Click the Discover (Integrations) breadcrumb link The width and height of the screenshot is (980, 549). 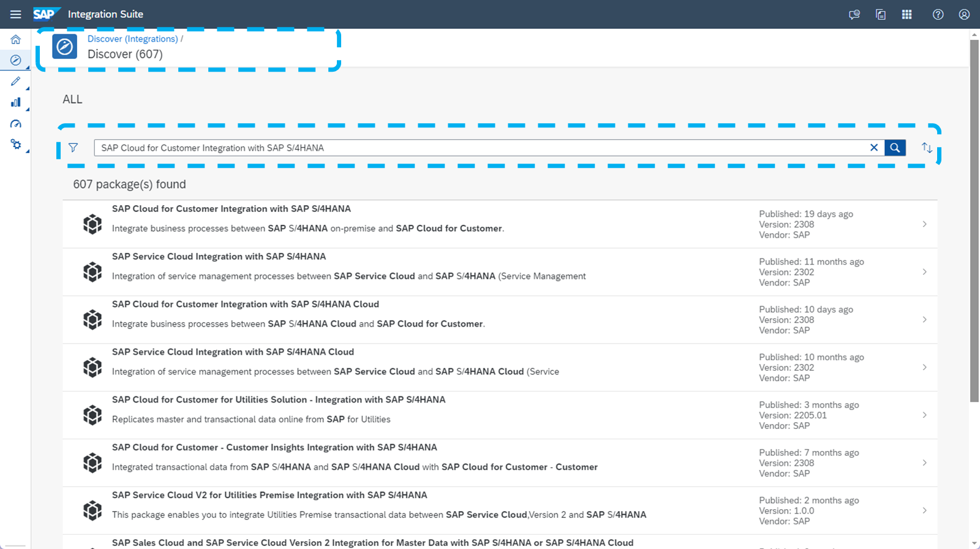point(133,39)
